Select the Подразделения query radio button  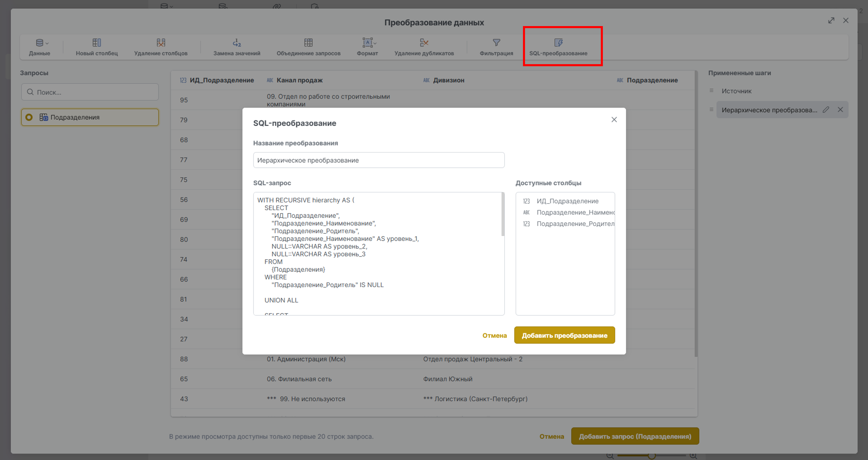pos(29,117)
